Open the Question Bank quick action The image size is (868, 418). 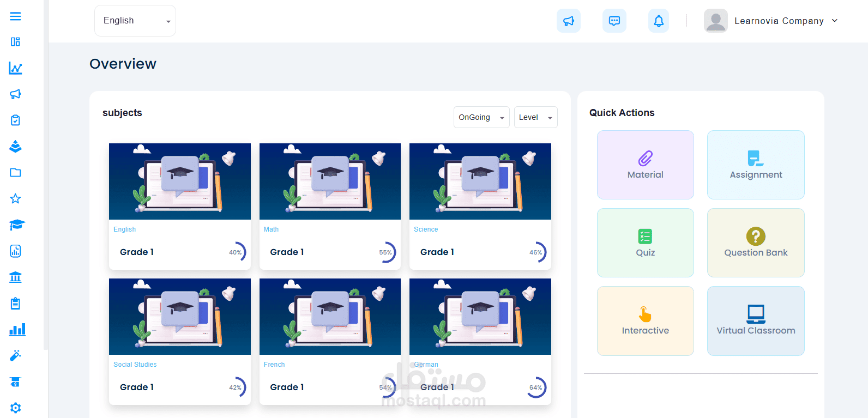pos(756,243)
